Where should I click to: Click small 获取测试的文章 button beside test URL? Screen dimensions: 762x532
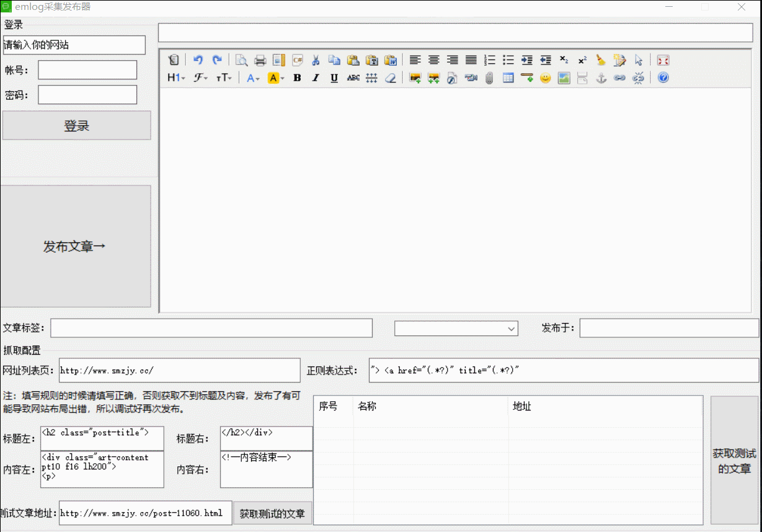click(273, 513)
